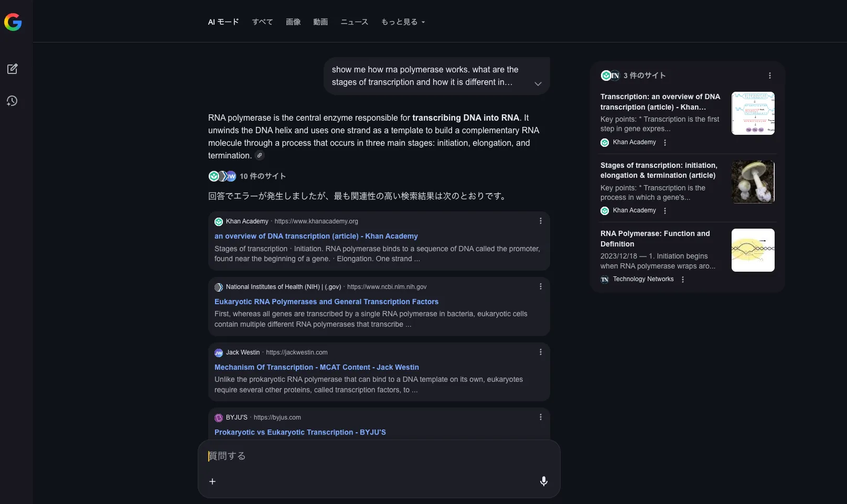Open more options for Jack Westin result card
The width and height of the screenshot is (847, 504).
[541, 352]
